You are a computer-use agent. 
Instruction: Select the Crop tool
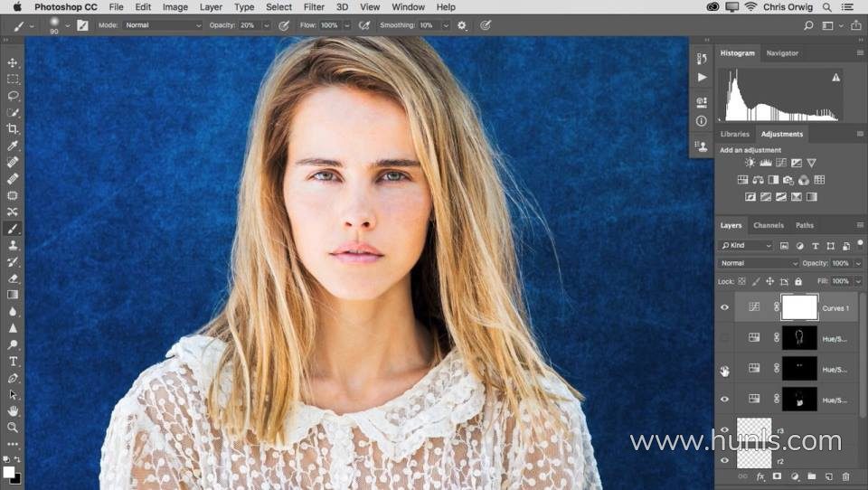click(12, 129)
